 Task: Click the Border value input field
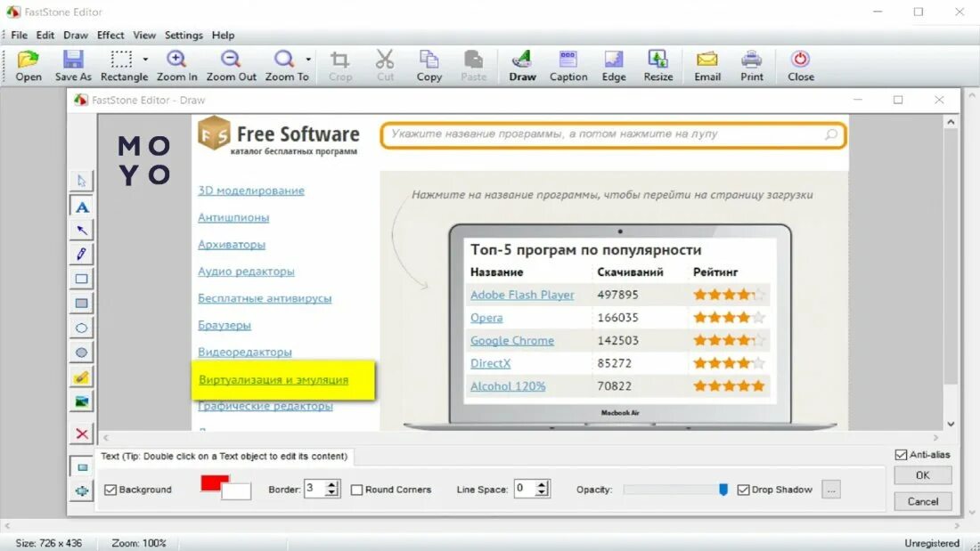click(x=315, y=489)
